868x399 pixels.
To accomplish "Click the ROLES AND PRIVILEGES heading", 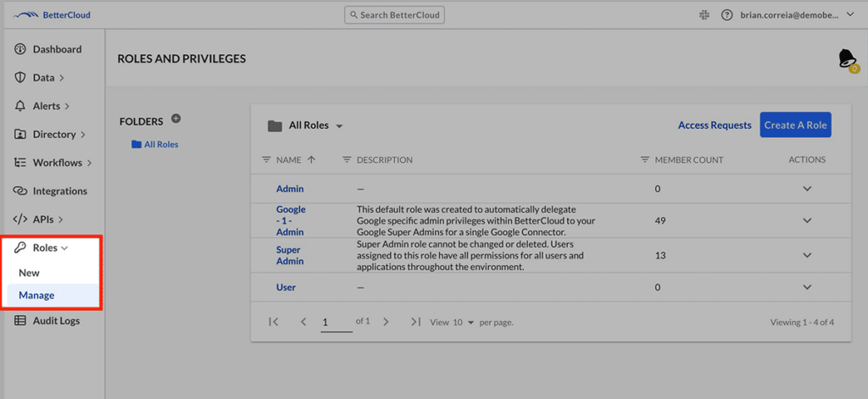I will pyautogui.click(x=181, y=58).
